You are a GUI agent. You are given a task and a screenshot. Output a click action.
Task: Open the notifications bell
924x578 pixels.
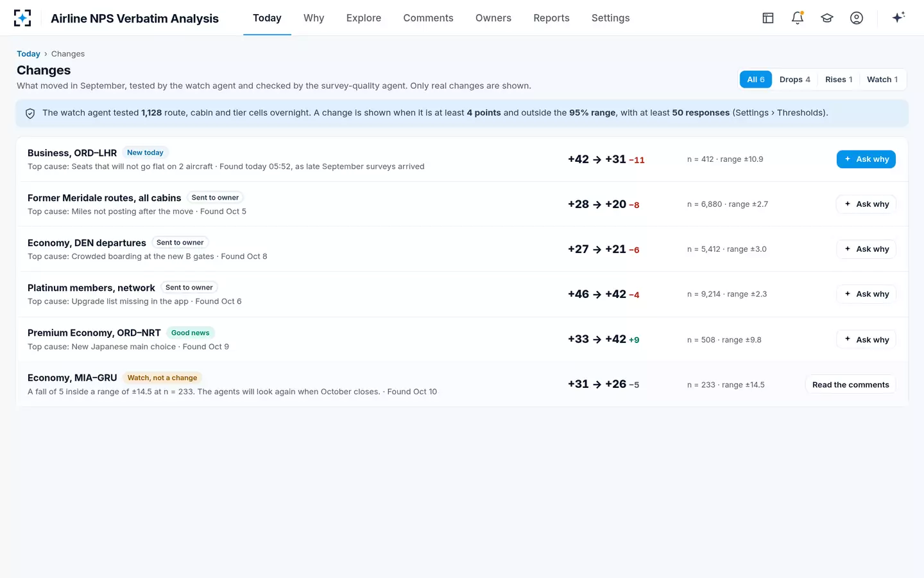point(798,18)
